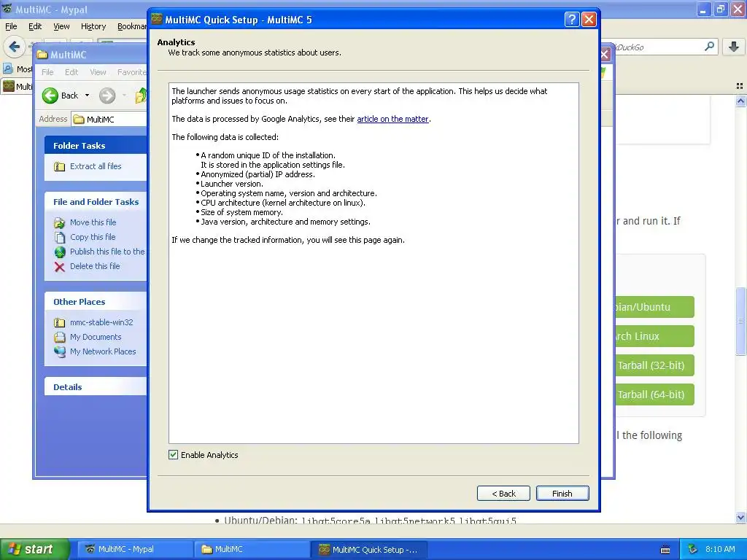The height and width of the screenshot is (560, 747).
Task: Click the browser back arrow in Mypal
Action: (15, 47)
